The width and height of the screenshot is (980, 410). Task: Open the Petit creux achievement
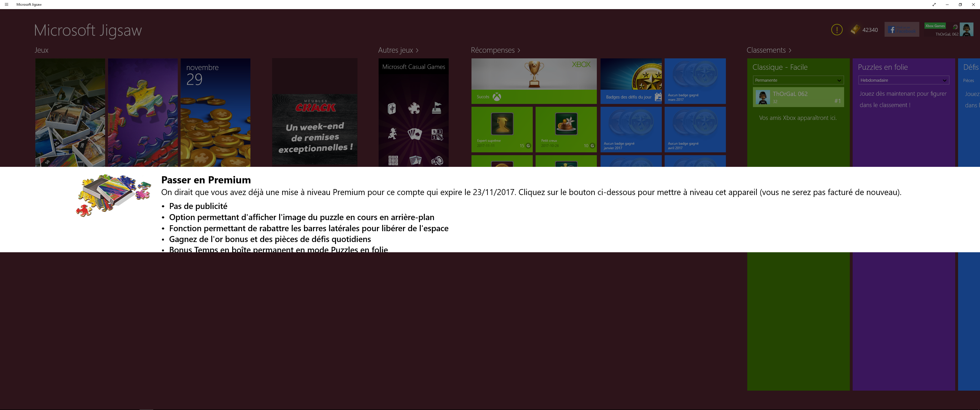tap(566, 130)
